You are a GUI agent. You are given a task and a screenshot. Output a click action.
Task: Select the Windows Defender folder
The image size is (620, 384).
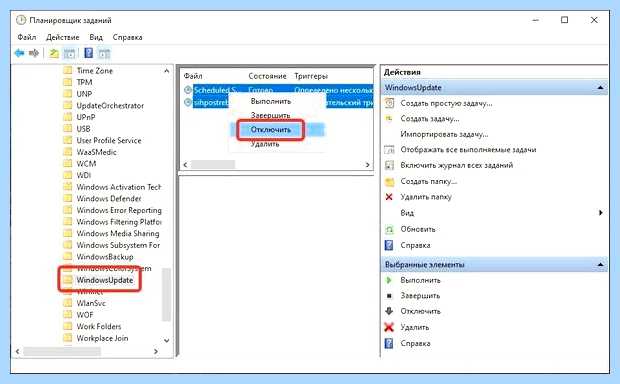click(x=109, y=199)
